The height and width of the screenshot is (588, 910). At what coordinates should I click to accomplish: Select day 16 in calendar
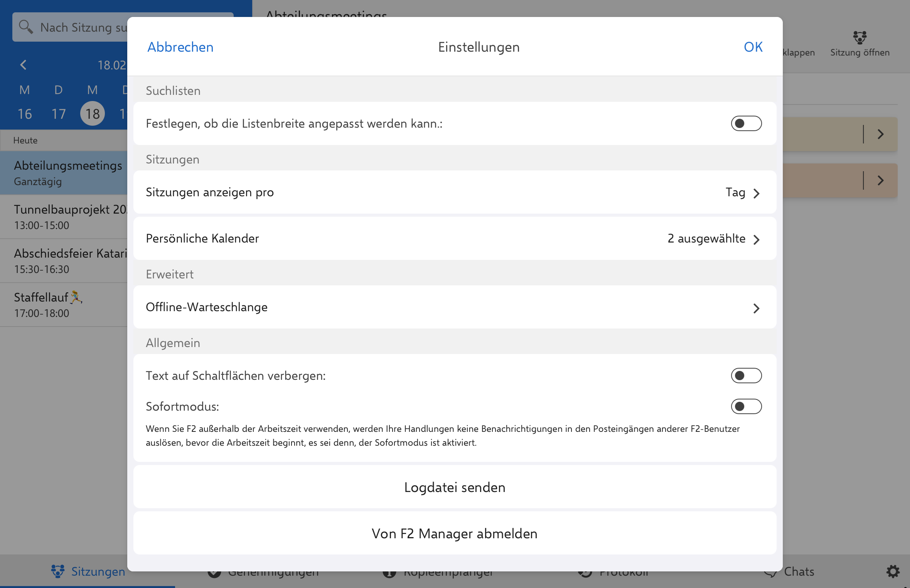[25, 114]
